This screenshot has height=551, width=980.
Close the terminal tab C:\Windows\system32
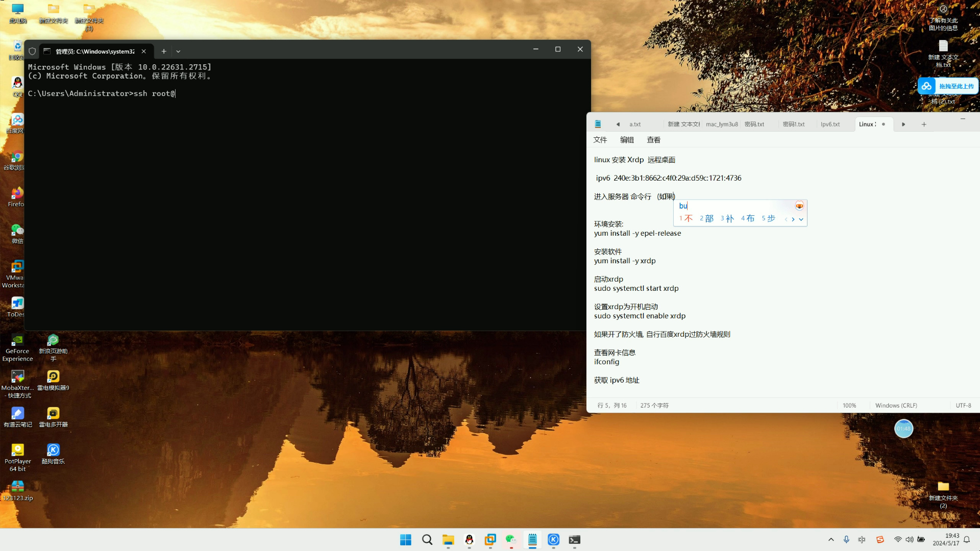[x=144, y=52]
